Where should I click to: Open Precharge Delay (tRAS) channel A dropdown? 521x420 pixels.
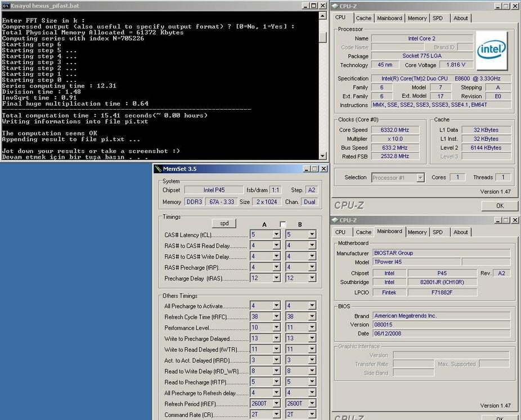pos(276,278)
